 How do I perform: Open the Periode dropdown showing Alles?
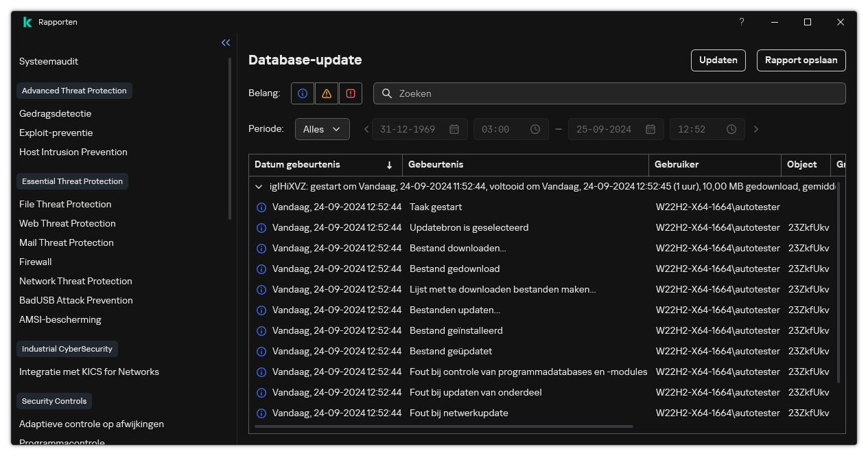point(322,129)
